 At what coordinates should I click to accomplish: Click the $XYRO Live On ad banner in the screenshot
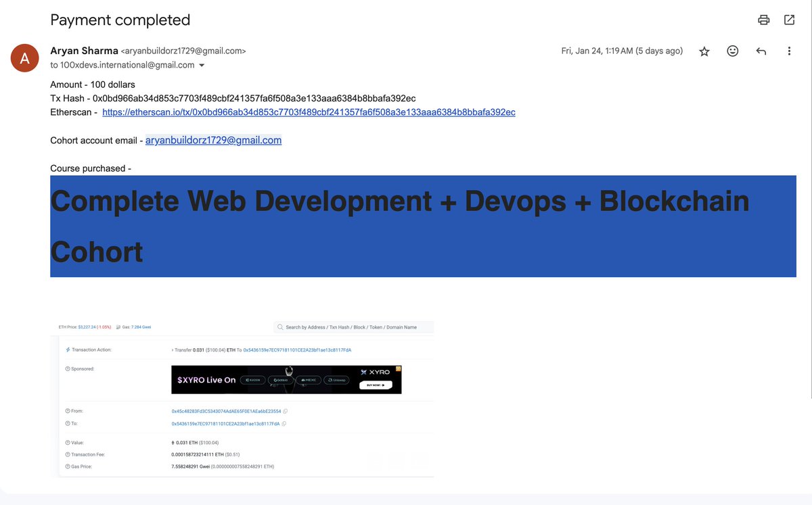(286, 380)
